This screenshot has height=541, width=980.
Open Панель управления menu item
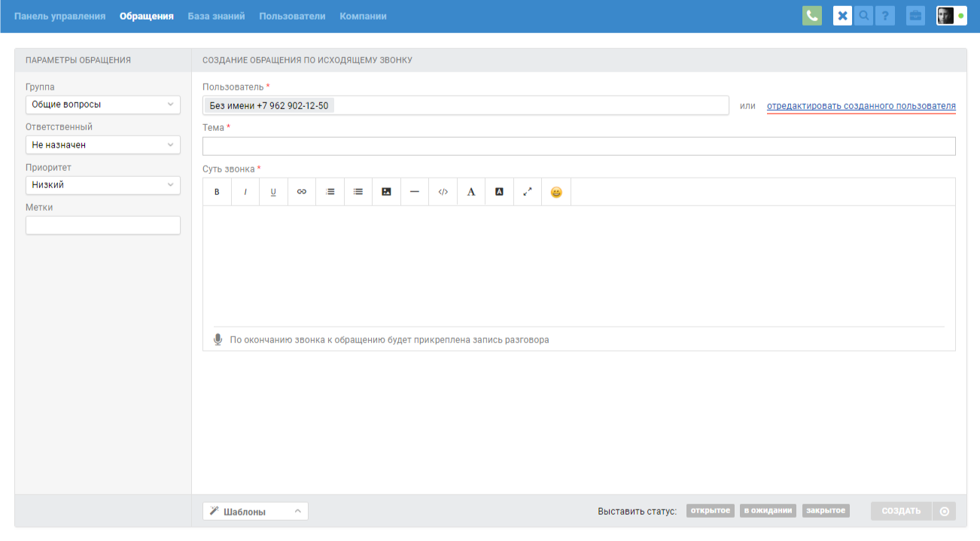pyautogui.click(x=59, y=16)
